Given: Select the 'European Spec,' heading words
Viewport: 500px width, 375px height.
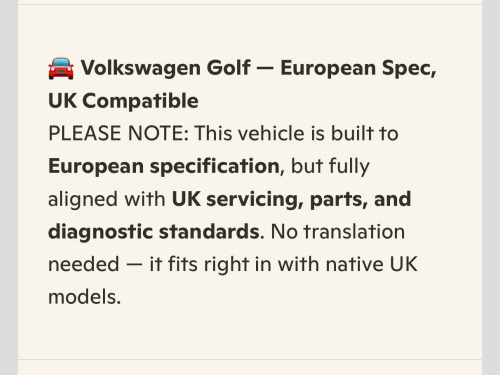Looking at the screenshot, I should 358,69.
